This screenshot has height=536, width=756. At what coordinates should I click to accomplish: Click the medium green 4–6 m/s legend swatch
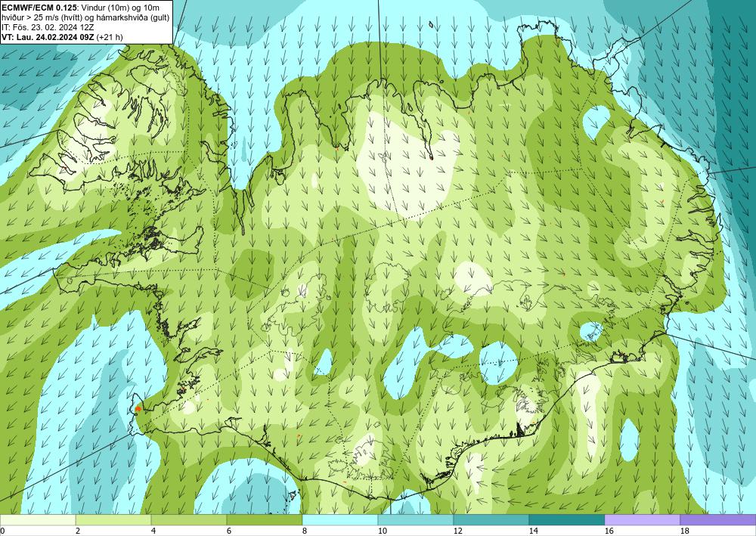point(189,520)
